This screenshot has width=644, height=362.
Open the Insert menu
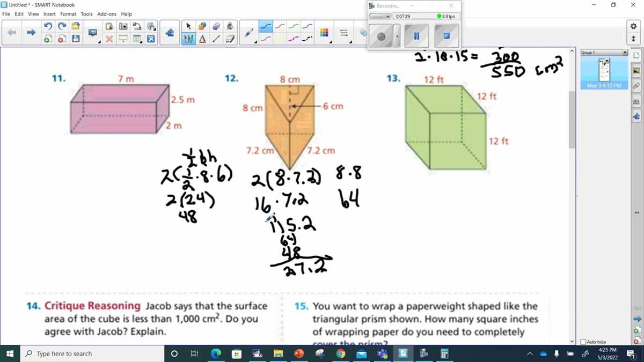49,14
